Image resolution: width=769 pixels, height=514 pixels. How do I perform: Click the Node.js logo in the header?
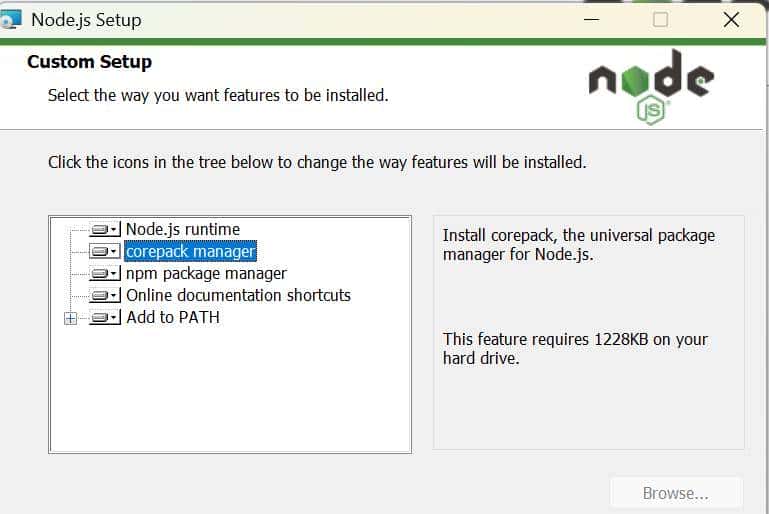[x=651, y=87]
